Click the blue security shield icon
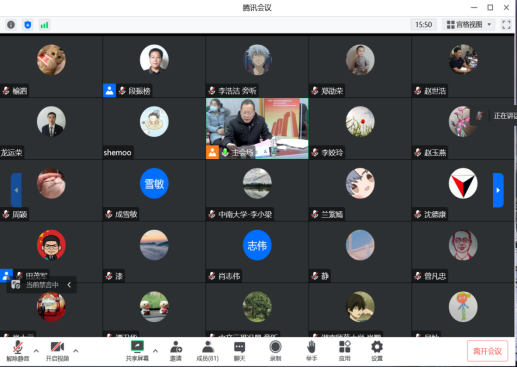 coord(28,25)
